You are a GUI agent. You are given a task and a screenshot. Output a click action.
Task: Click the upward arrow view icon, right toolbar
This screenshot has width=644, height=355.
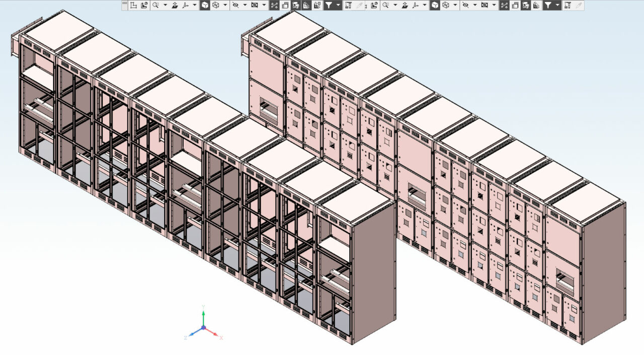405,5
